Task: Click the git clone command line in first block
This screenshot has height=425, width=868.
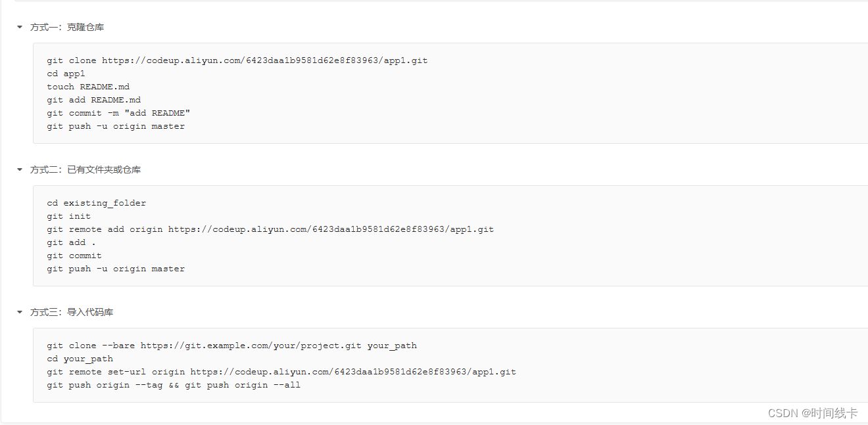Action: point(237,60)
